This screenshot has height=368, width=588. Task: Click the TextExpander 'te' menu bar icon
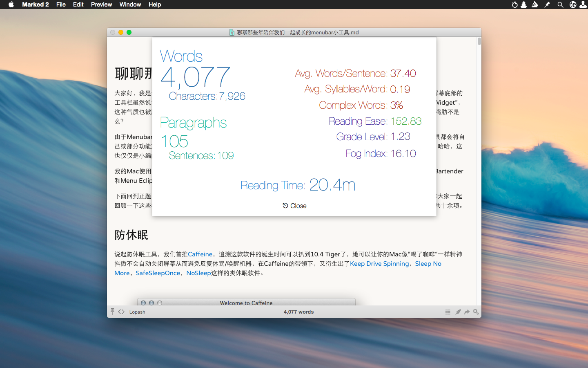coord(573,4)
